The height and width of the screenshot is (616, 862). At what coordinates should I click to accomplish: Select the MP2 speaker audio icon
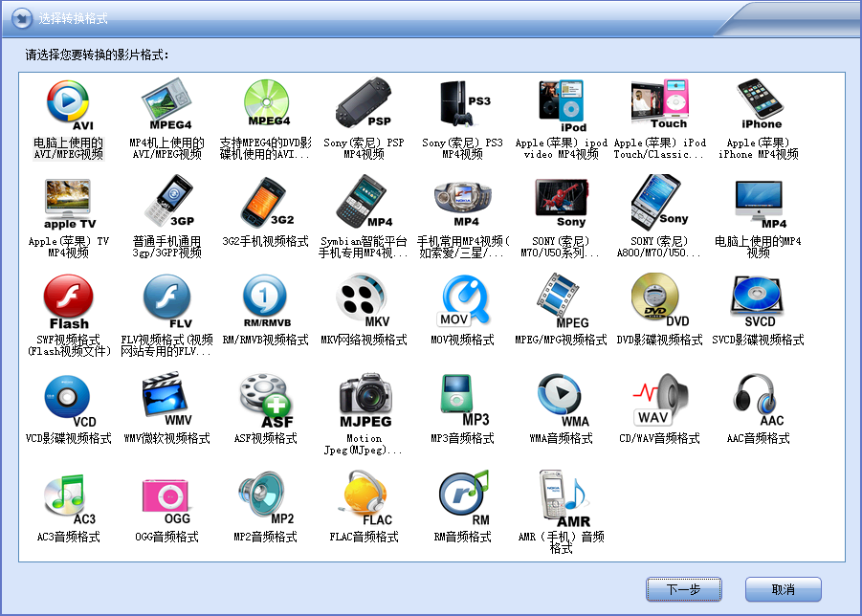click(267, 498)
